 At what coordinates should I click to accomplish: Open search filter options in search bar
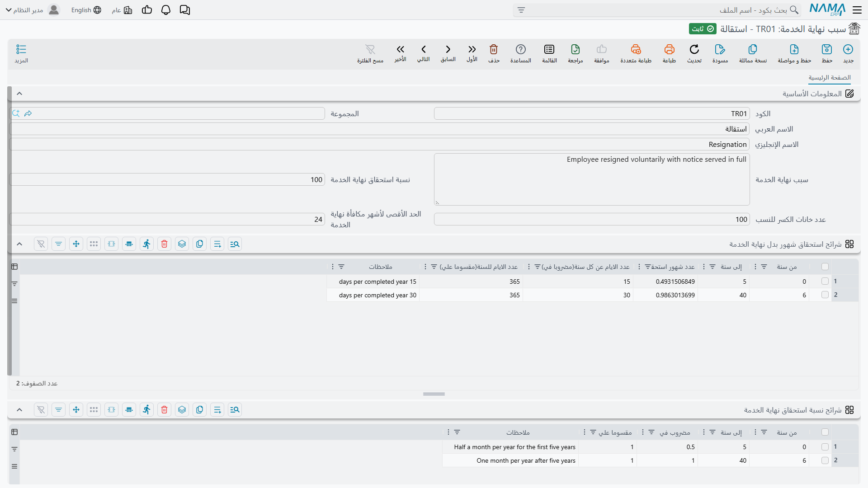[521, 10]
